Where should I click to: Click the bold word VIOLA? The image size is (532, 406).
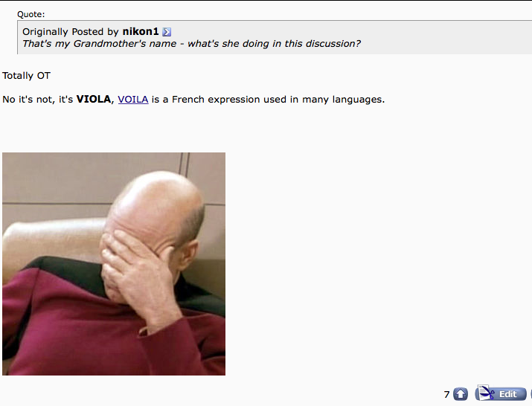point(94,100)
